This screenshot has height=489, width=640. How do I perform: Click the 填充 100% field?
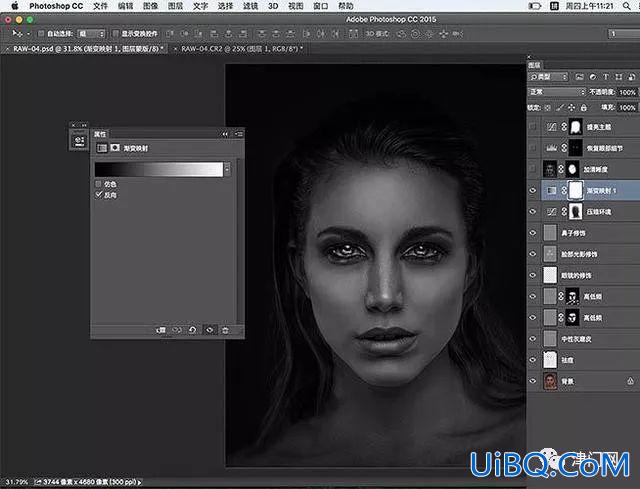(628, 108)
